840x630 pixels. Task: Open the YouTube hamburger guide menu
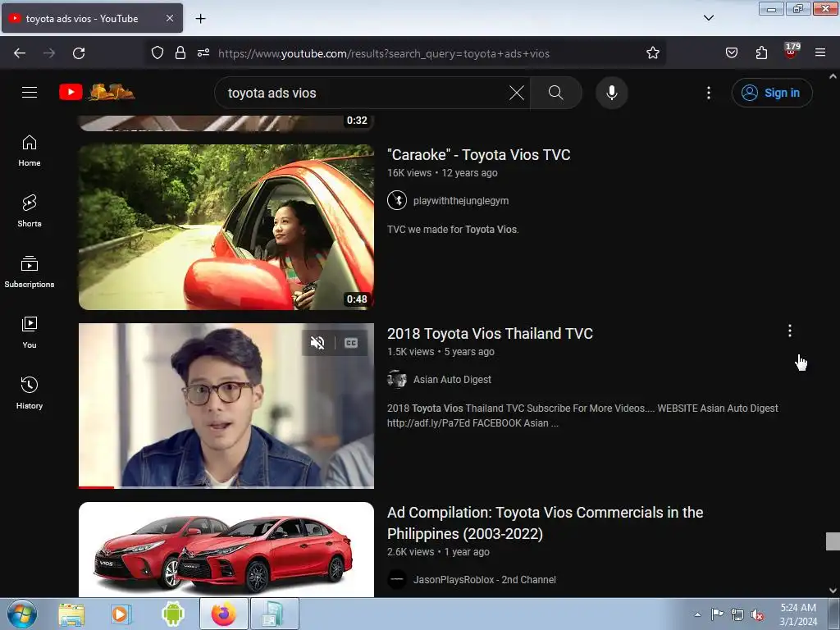30,93
